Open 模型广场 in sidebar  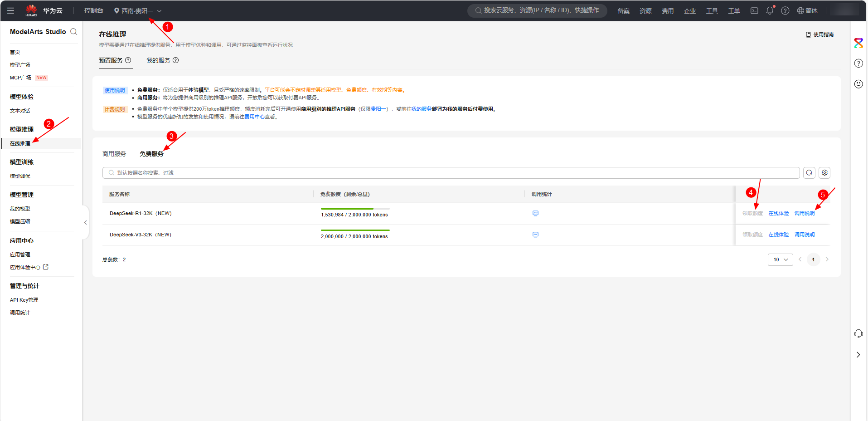click(x=20, y=65)
